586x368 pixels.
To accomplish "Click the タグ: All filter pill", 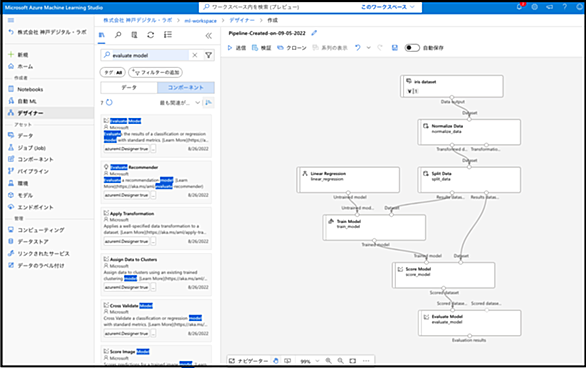I will 113,72.
